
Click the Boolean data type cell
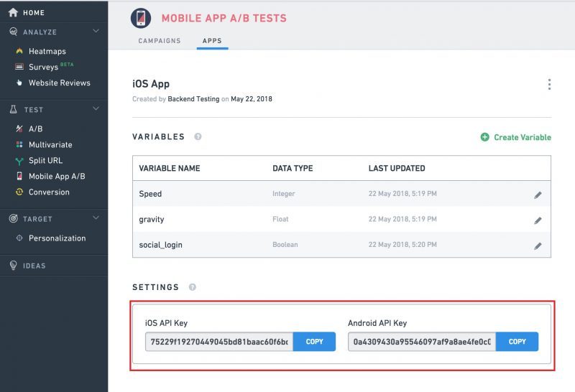pos(285,244)
